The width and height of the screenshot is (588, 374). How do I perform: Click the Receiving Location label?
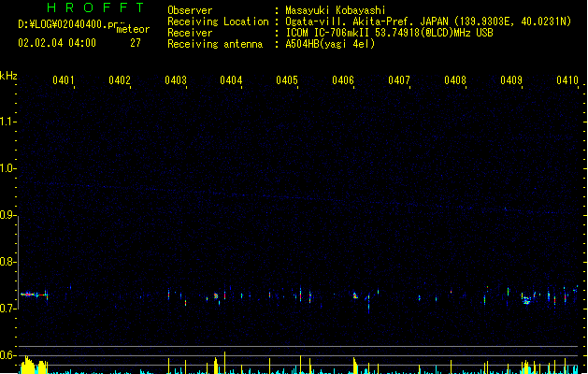pyautogui.click(x=218, y=22)
